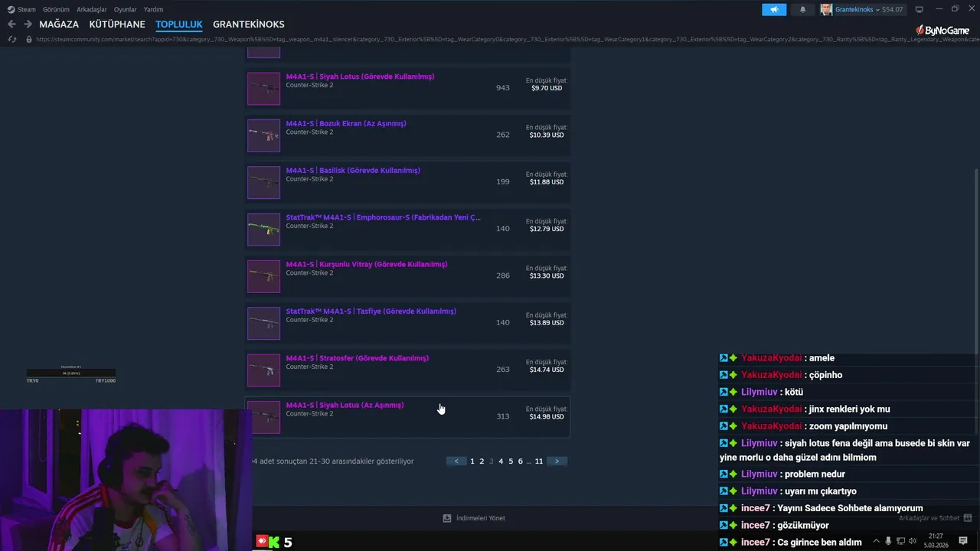Open M4A1-S | Siyah Lotus (Görevde Kullanılmış) link

point(360,77)
